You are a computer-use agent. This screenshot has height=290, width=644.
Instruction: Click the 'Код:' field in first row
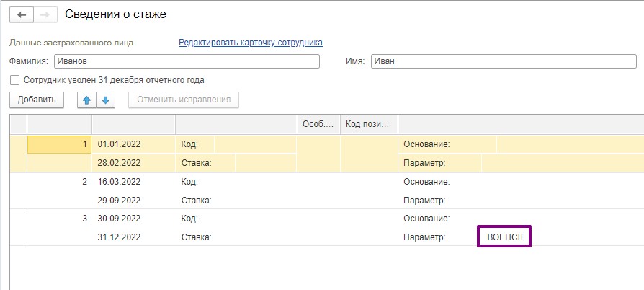[255, 144]
